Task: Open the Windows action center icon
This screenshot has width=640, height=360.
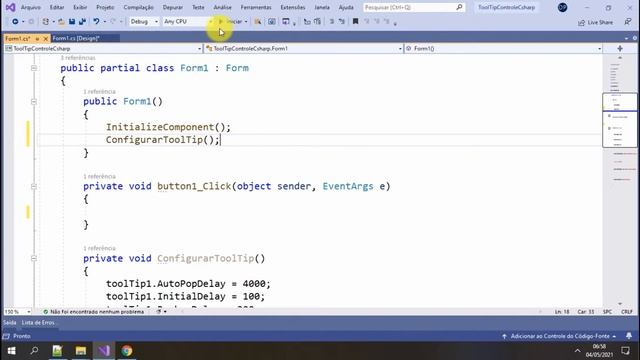Action: click(626, 351)
